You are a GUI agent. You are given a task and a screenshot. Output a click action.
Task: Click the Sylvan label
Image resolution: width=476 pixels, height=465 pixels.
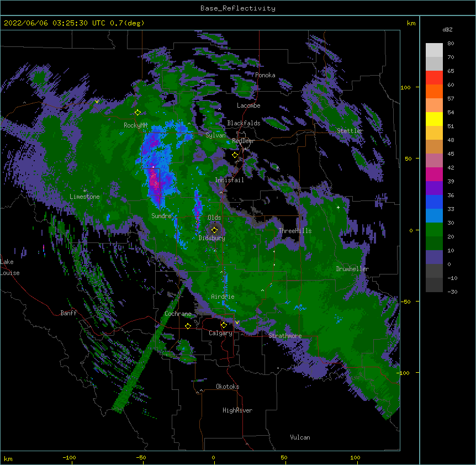point(215,135)
